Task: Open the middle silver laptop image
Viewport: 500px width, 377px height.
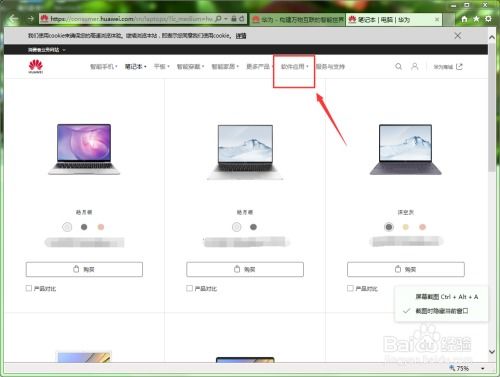Action: [x=245, y=152]
